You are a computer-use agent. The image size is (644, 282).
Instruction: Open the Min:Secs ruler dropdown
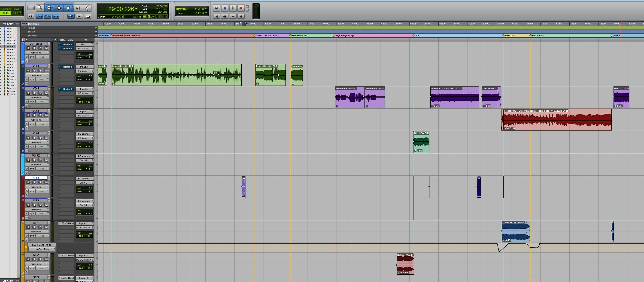(x=26, y=24)
